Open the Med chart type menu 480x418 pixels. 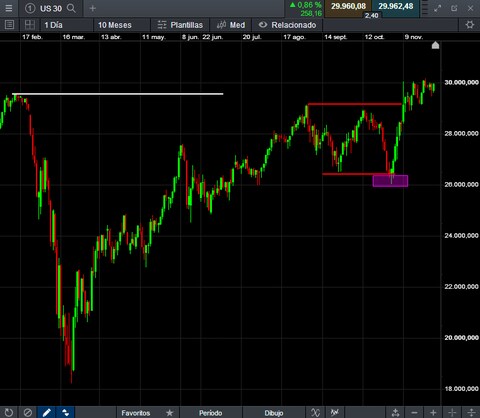[231, 25]
